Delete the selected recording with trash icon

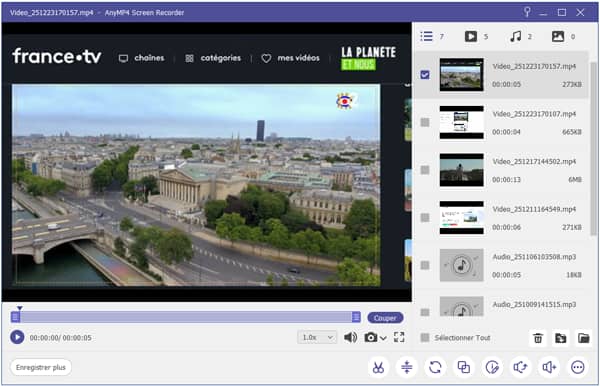[538, 338]
